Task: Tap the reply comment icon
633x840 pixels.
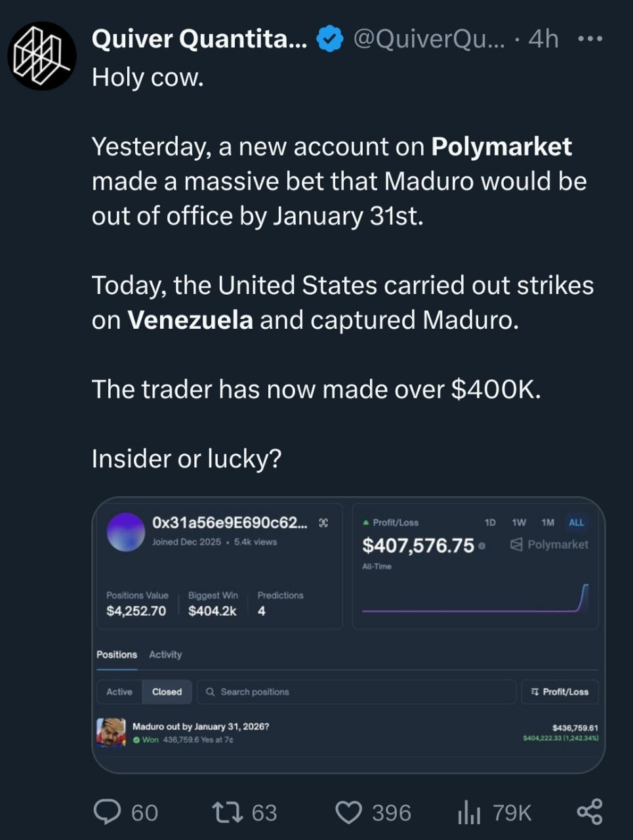Action: coord(107,812)
